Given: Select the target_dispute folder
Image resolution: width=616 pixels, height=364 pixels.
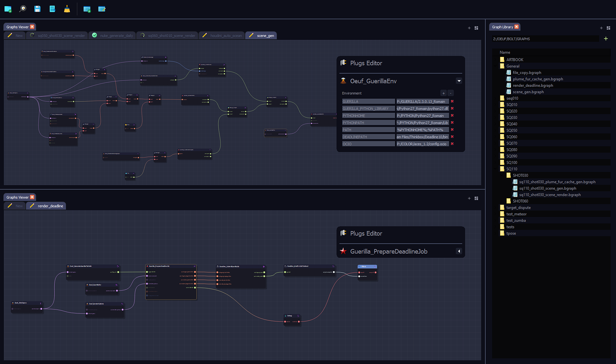Looking at the screenshot, I should click(x=518, y=207).
